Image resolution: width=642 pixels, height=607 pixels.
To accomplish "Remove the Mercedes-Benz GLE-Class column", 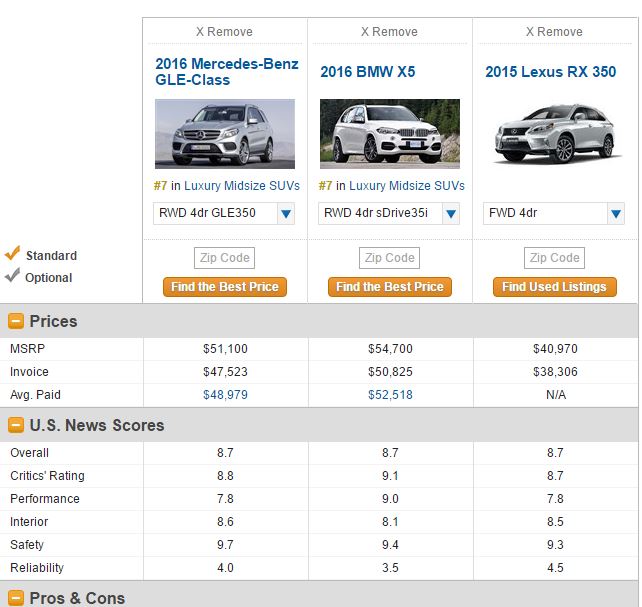I will [224, 32].
